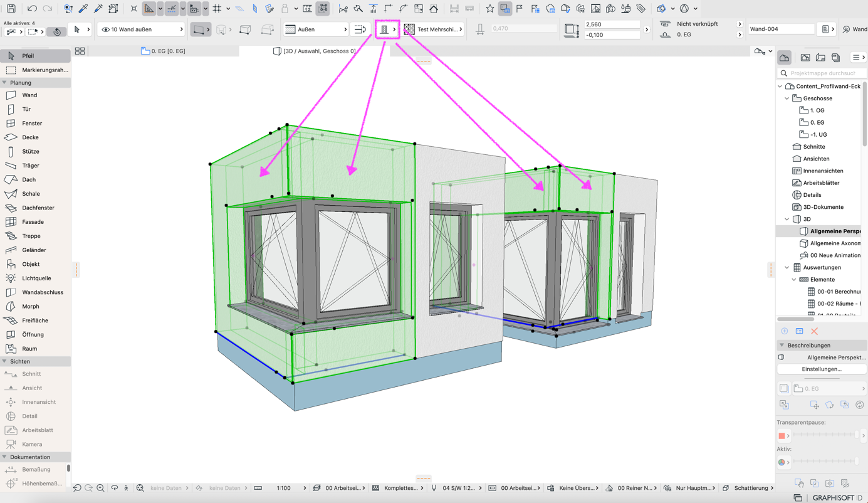Open -1. UG story in navigator
The width and height of the screenshot is (868, 503).
(x=818, y=135)
